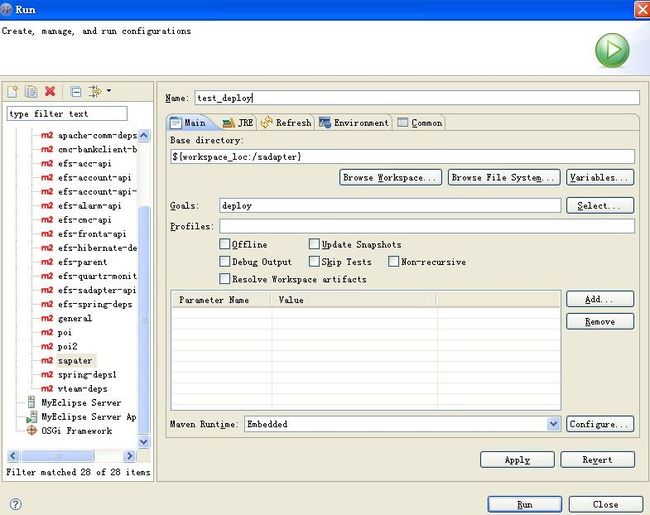Click the OSGi Framework icon
The height and width of the screenshot is (515, 650).
[x=32, y=430]
